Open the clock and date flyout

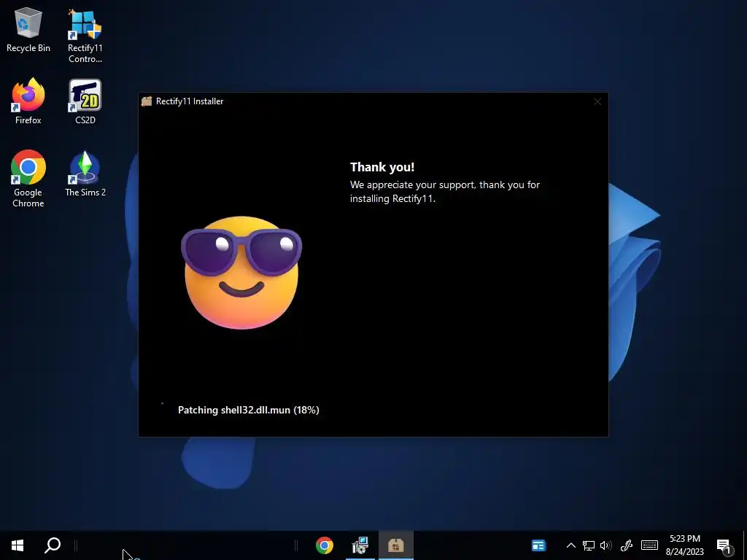(684, 545)
